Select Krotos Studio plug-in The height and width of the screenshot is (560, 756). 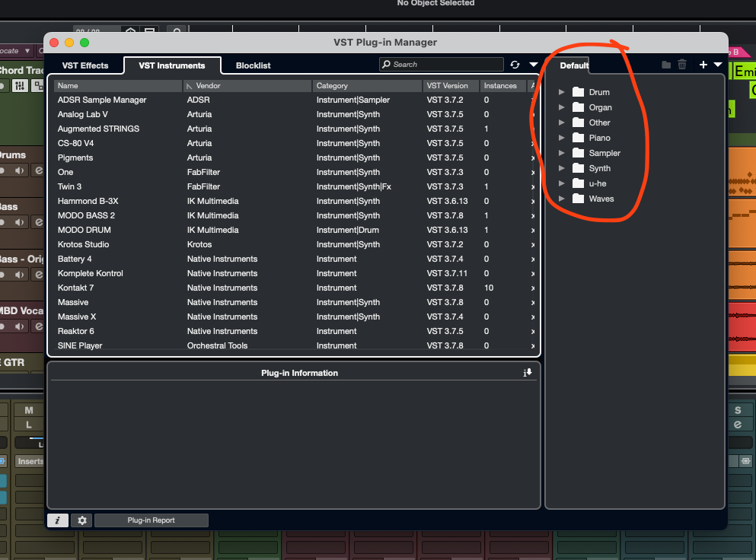coord(294,244)
